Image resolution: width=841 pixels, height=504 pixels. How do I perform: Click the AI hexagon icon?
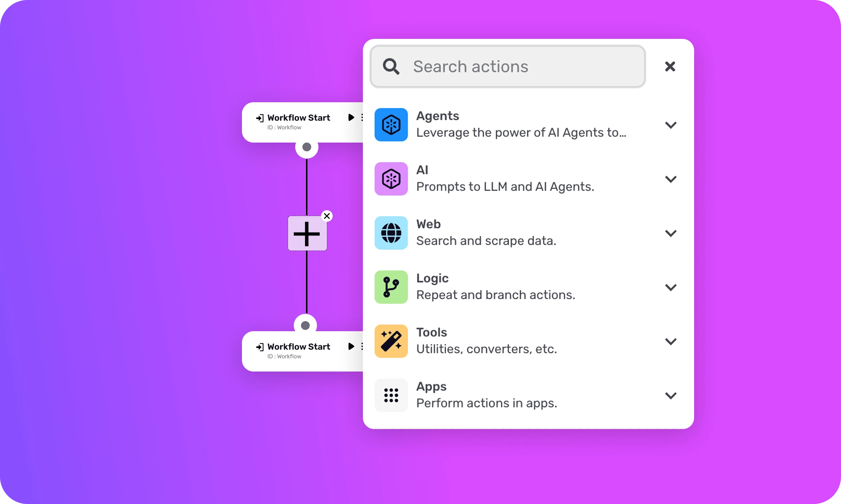391,179
